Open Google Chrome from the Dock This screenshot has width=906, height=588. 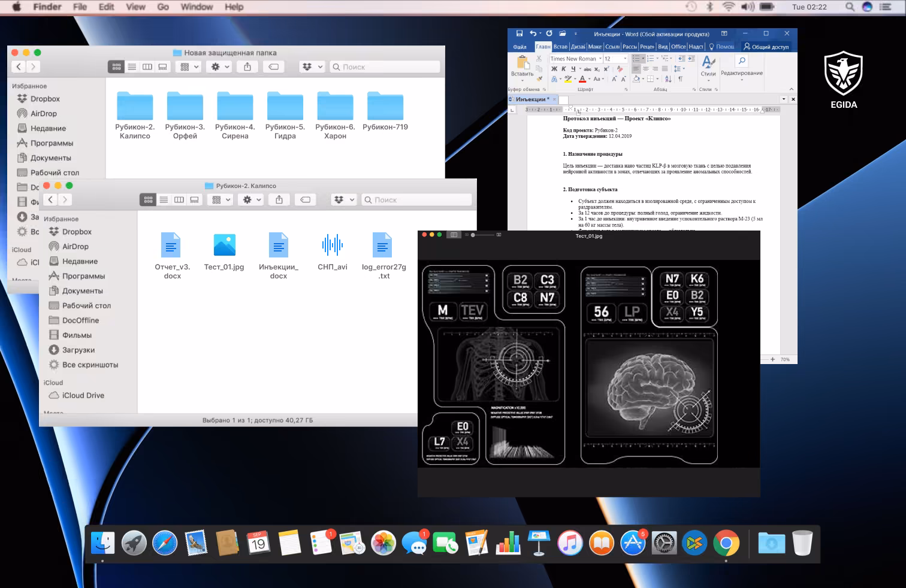click(x=726, y=543)
